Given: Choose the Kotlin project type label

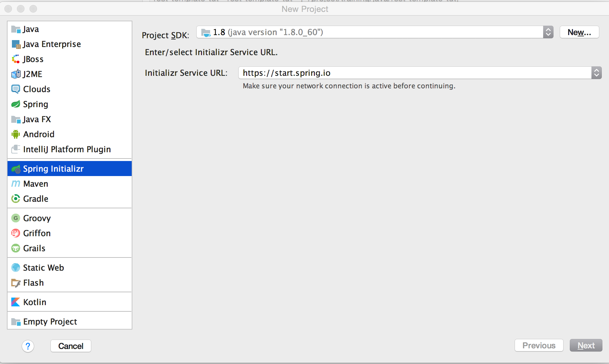Looking at the screenshot, I should pos(35,302).
